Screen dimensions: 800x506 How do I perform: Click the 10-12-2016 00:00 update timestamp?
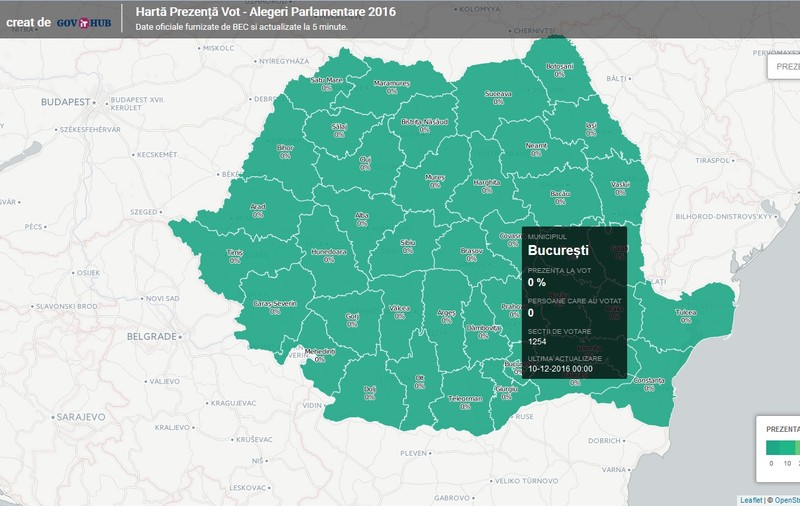[560, 369]
